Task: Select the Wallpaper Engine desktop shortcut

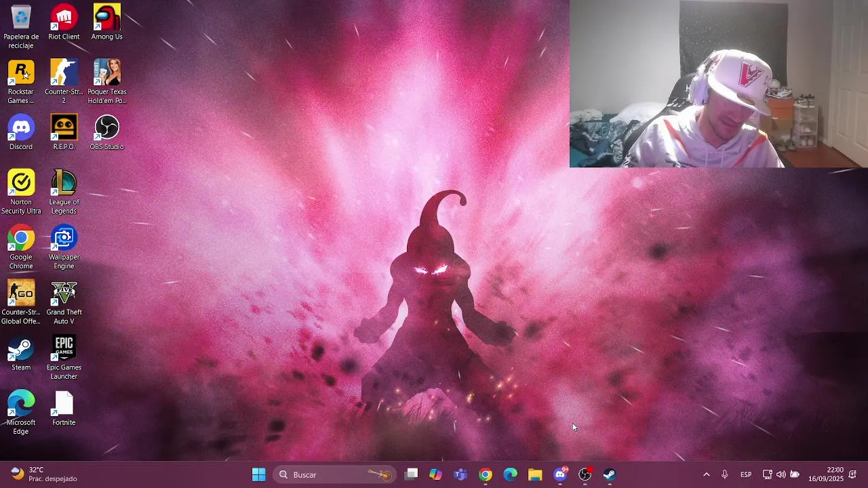Action: click(64, 247)
